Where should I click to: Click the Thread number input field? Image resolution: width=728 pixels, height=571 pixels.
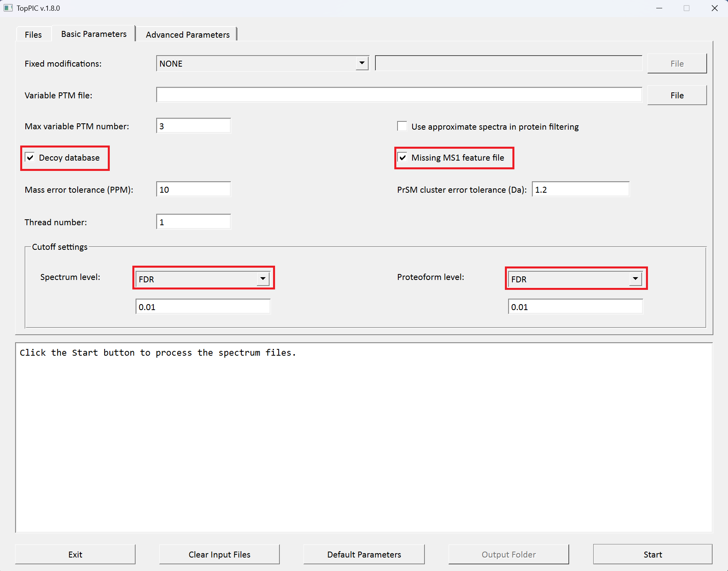coord(193,222)
